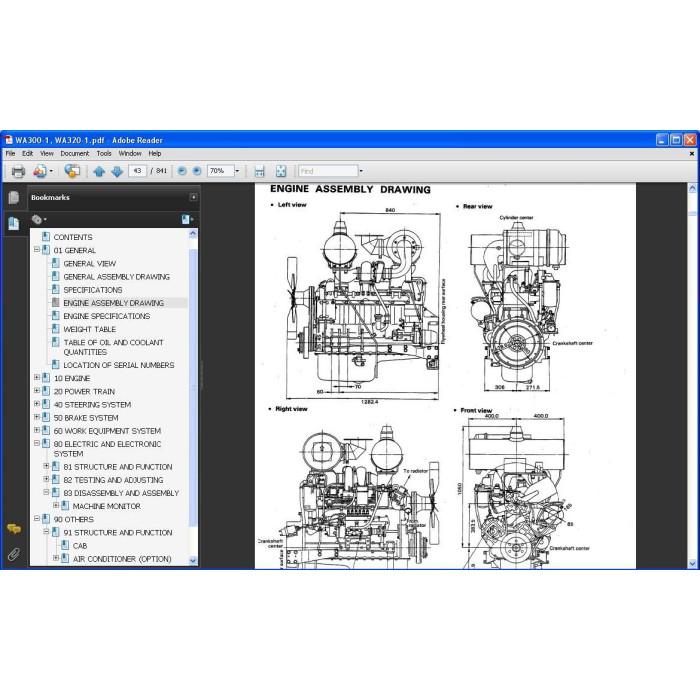
Task: Open the Comments panel icon
Action: coord(14,529)
